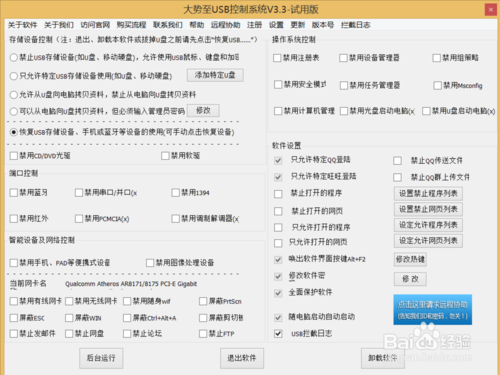
Task: Check 屏蔽Ctrl+Alt+A option
Action: [127, 318]
